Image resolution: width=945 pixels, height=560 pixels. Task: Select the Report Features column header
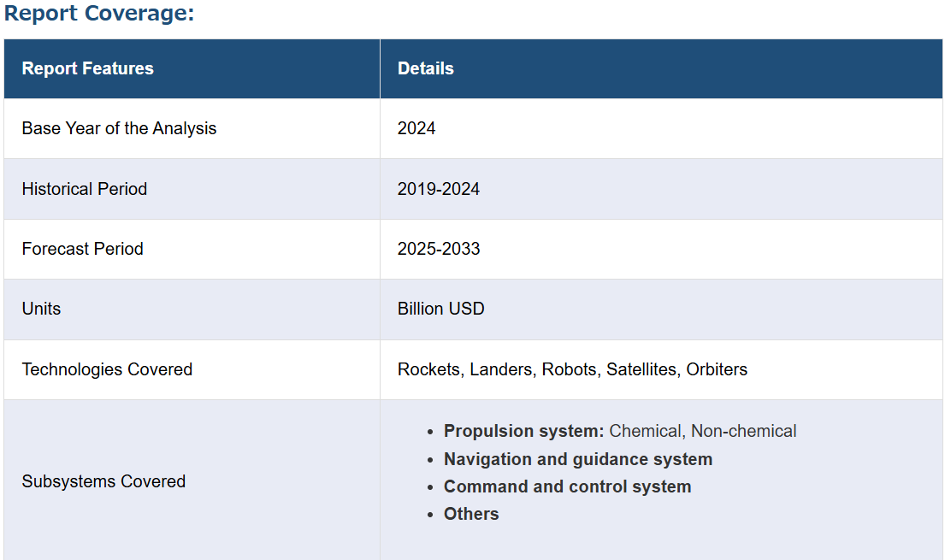(87, 68)
